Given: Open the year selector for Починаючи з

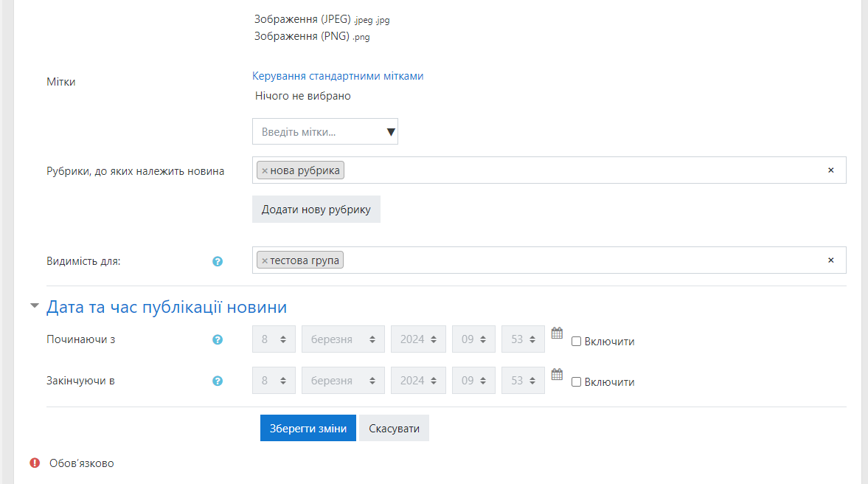Looking at the screenshot, I should (x=418, y=339).
